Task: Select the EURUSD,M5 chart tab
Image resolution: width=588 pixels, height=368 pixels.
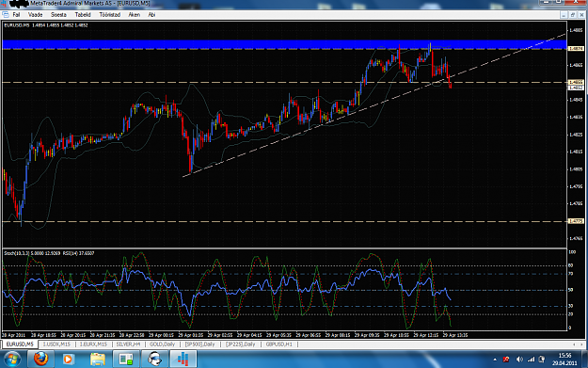Action: point(20,344)
